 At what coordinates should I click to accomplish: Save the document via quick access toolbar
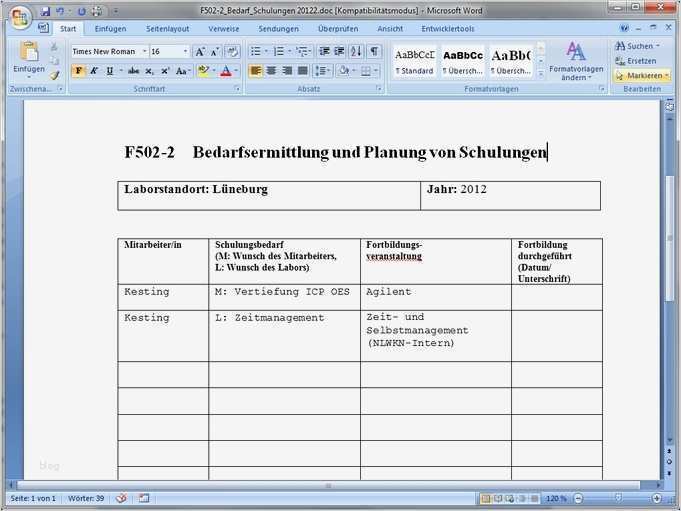point(46,11)
